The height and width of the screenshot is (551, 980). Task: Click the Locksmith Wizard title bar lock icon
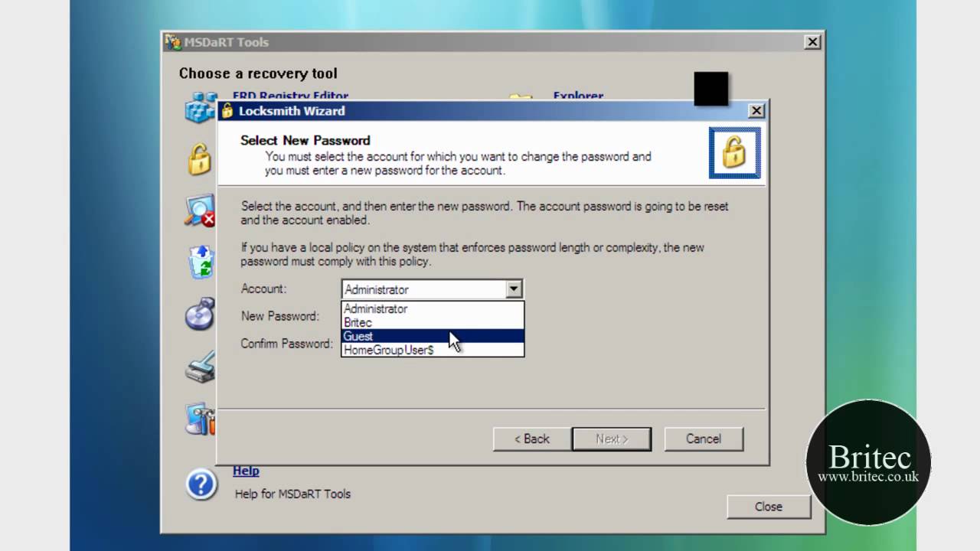(227, 111)
